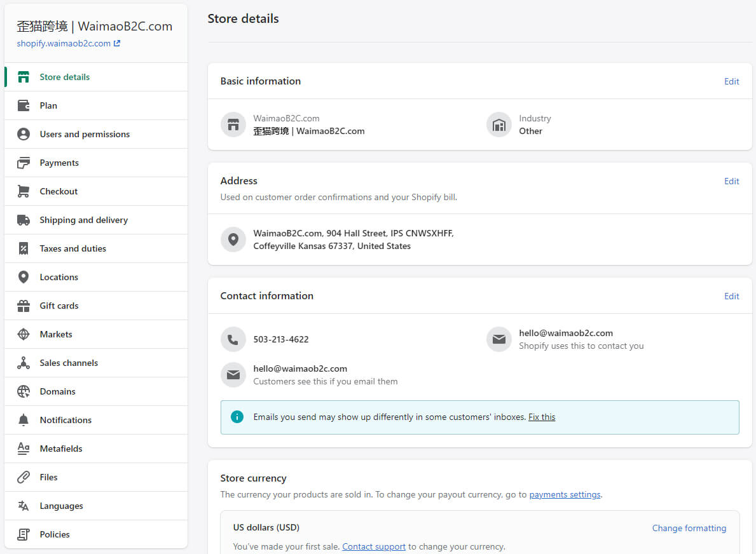Open Policies settings

click(x=96, y=534)
